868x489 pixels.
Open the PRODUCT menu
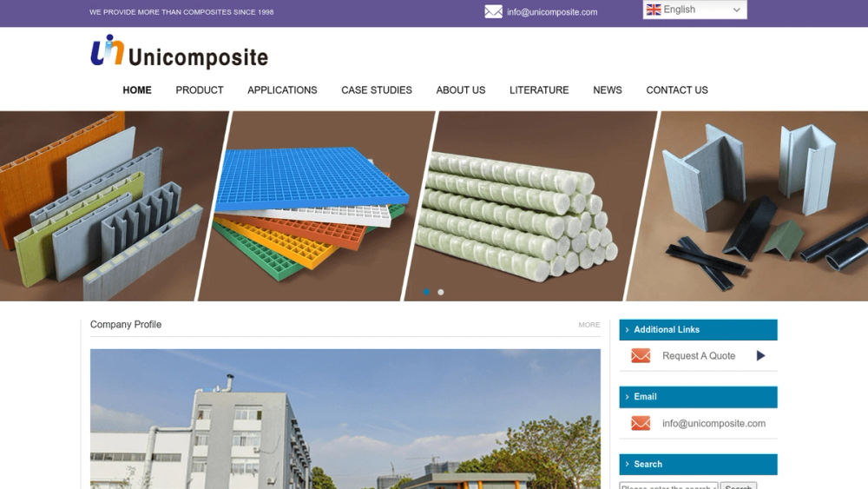click(x=200, y=89)
